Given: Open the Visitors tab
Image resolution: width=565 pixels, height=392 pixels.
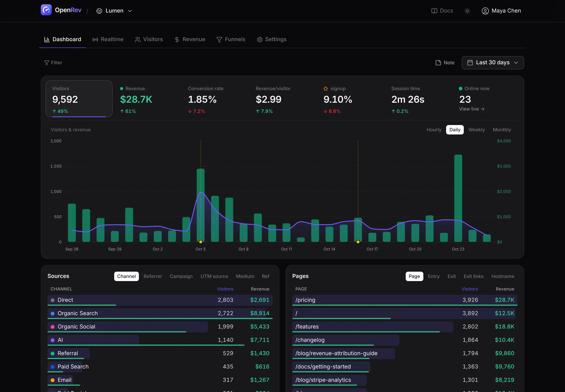Looking at the screenshot, I should click(x=149, y=39).
